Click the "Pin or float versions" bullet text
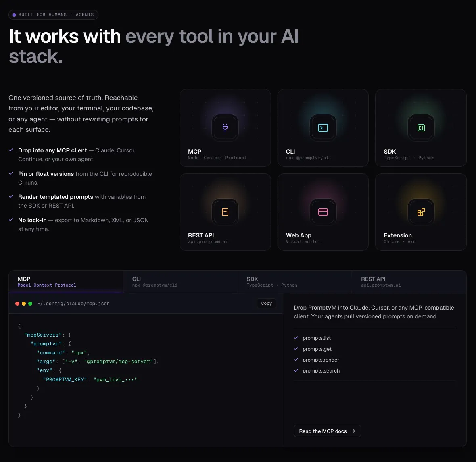This screenshot has width=476, height=462. pyautogui.click(x=46, y=173)
